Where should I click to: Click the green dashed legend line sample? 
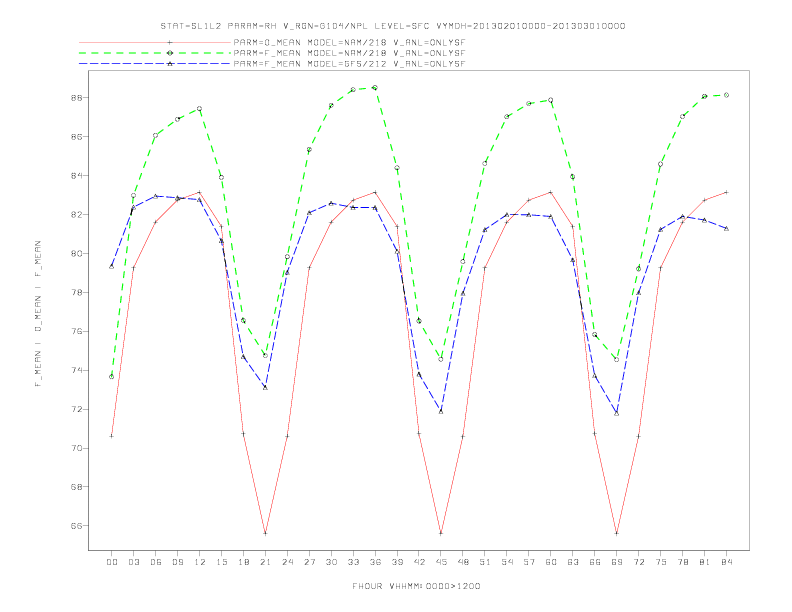[155, 53]
